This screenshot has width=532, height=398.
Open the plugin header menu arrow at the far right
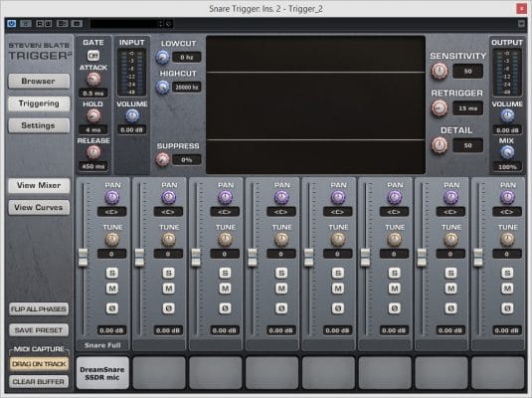521,24
